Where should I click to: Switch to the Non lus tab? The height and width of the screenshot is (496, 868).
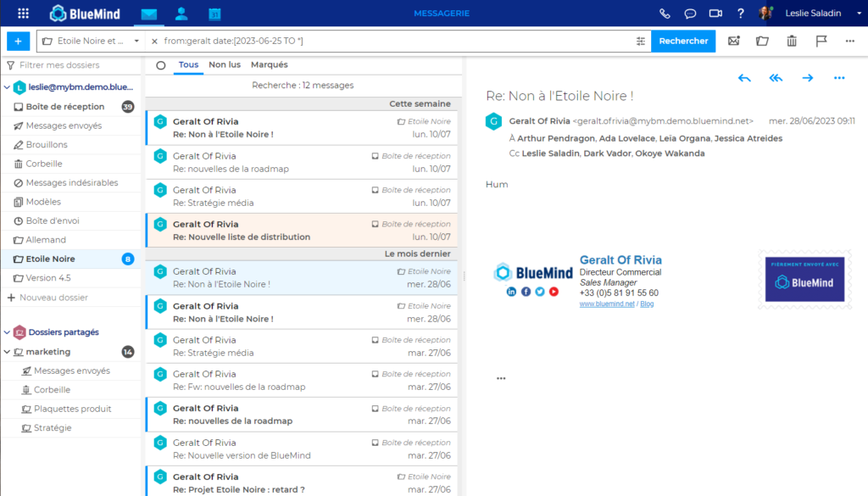coord(225,64)
